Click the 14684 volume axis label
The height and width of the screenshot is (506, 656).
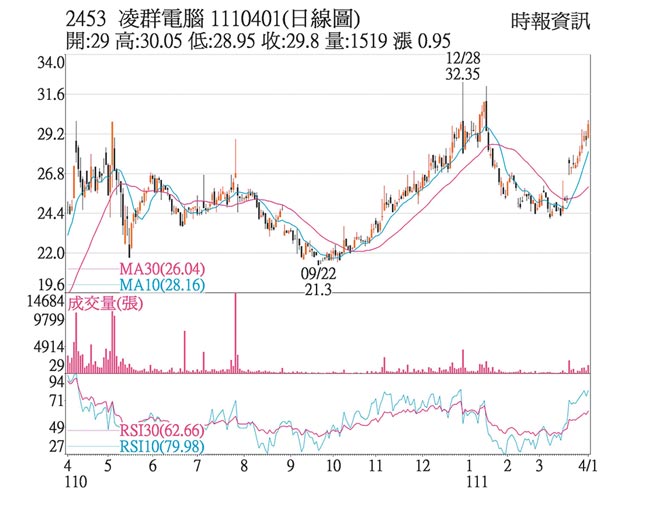45,301
